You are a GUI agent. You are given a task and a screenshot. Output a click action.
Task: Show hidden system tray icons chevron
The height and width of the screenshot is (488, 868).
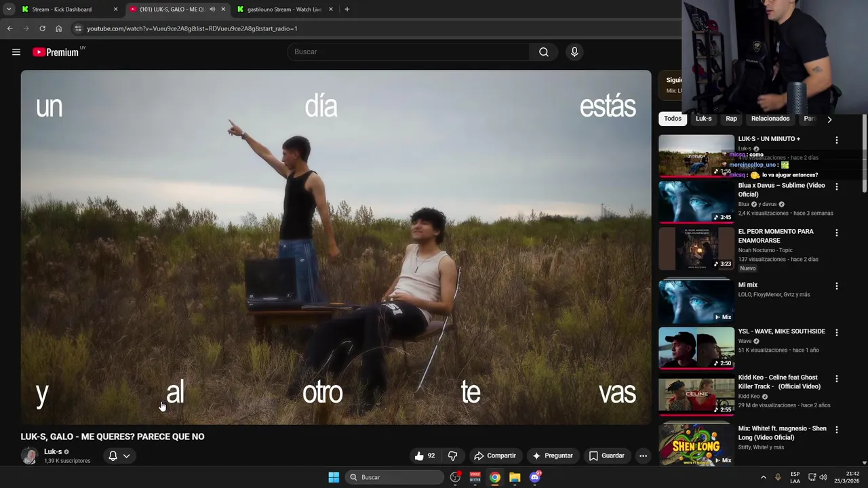click(x=763, y=477)
